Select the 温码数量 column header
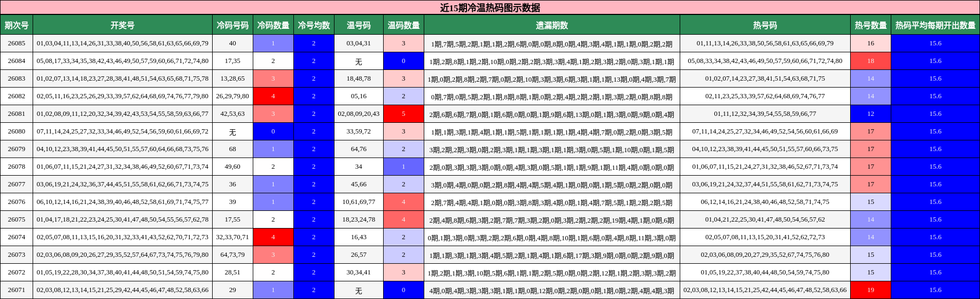Image resolution: width=980 pixels, height=299 pixels. pos(403,25)
